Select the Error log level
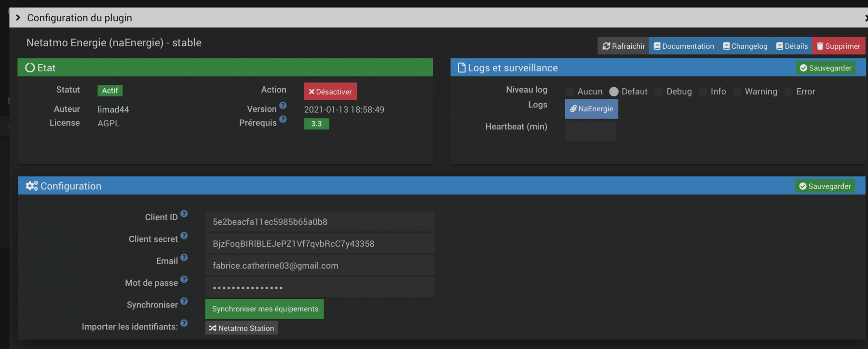This screenshot has width=868, height=349. click(x=788, y=92)
